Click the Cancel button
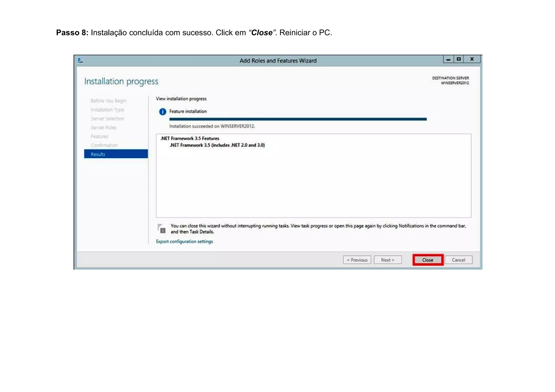Screen dimensions: 555x392 pyautogui.click(x=458, y=260)
